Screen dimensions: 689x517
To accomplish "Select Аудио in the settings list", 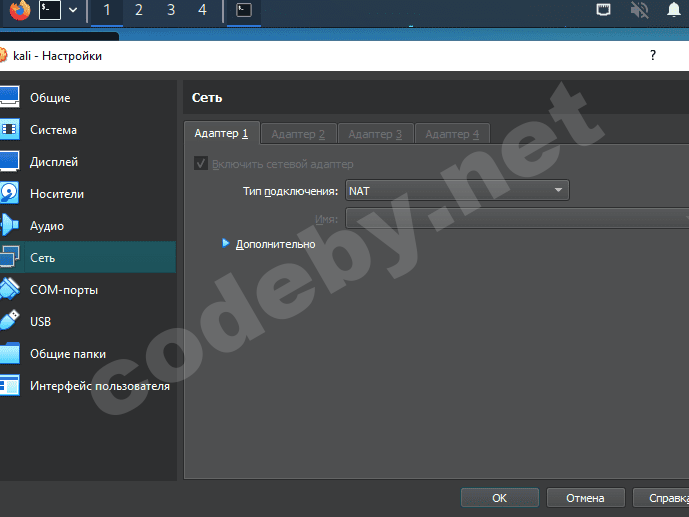I will click(x=47, y=226).
